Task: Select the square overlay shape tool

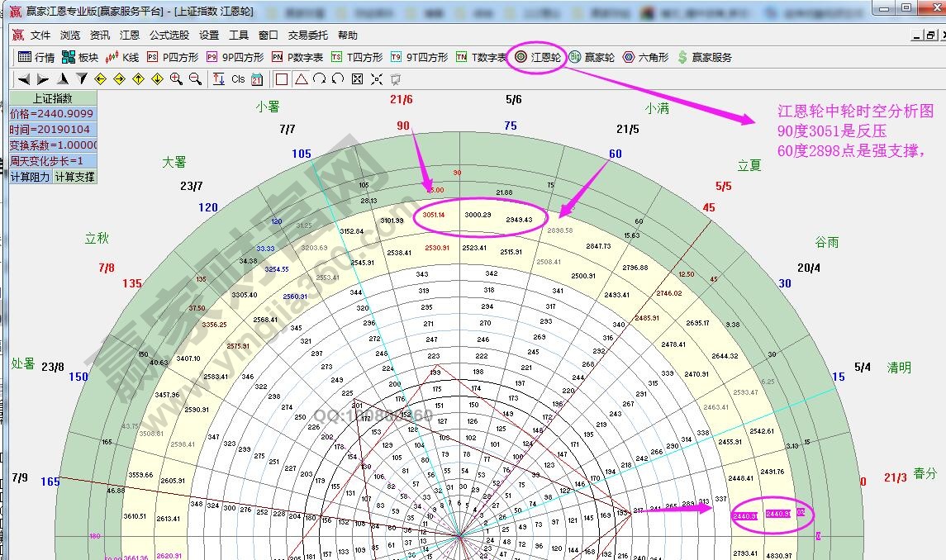Action: [282, 79]
